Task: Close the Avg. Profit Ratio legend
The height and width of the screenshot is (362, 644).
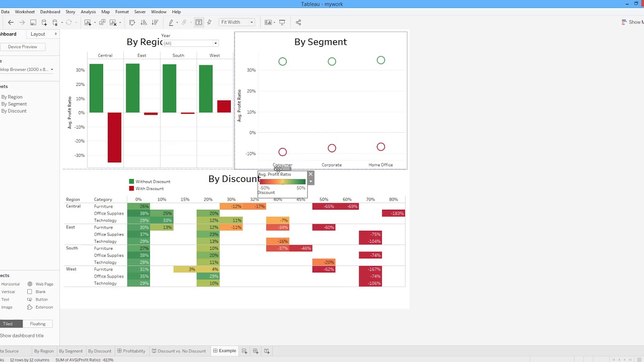Action: pos(310,174)
